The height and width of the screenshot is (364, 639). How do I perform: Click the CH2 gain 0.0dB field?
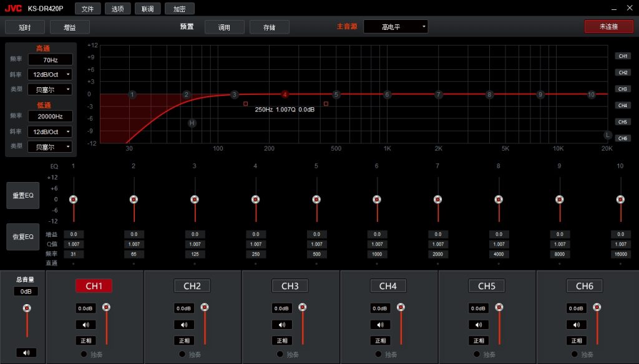pos(184,309)
